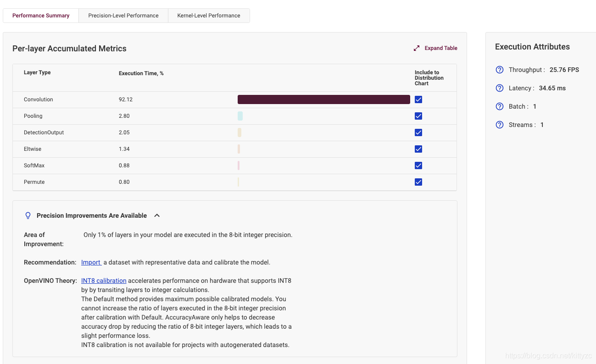This screenshot has height=364, width=596.
Task: Click the expand arrows icon beside Expand Table
Action: pos(417,48)
